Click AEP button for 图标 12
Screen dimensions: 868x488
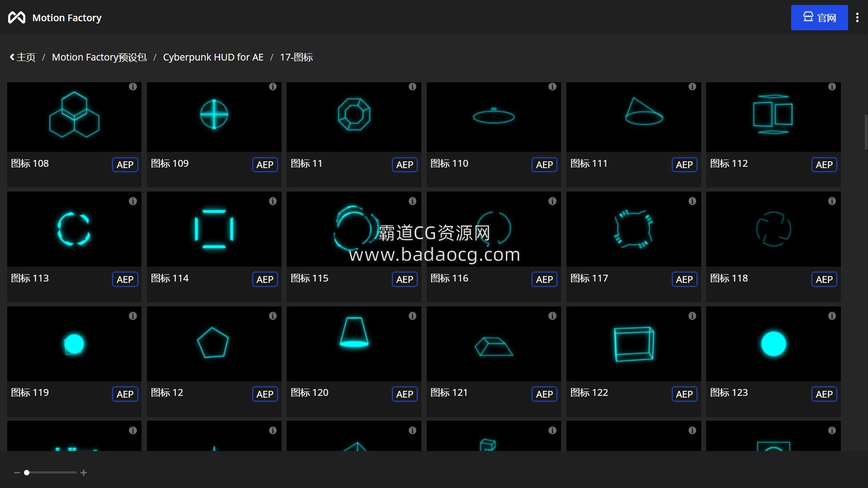265,394
